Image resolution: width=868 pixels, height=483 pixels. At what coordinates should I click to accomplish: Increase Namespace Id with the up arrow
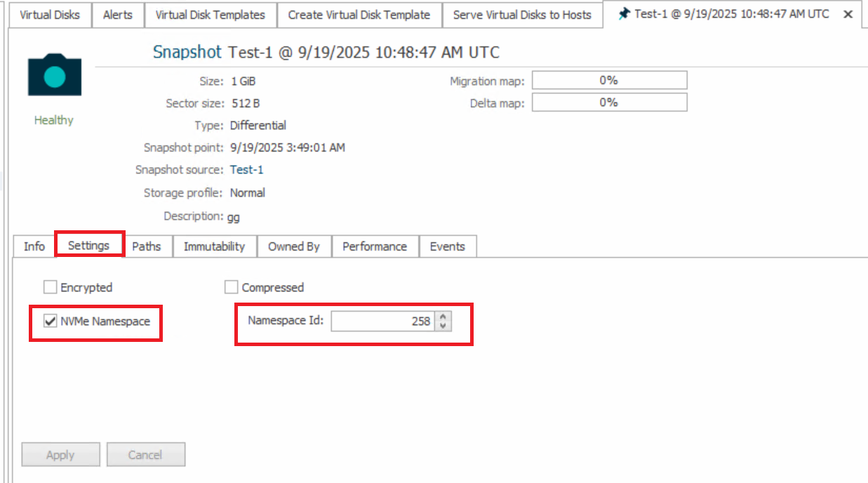point(443,317)
